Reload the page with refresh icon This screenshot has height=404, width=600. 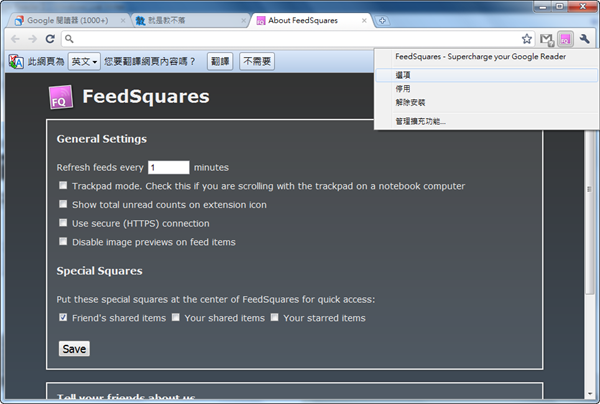[50, 39]
